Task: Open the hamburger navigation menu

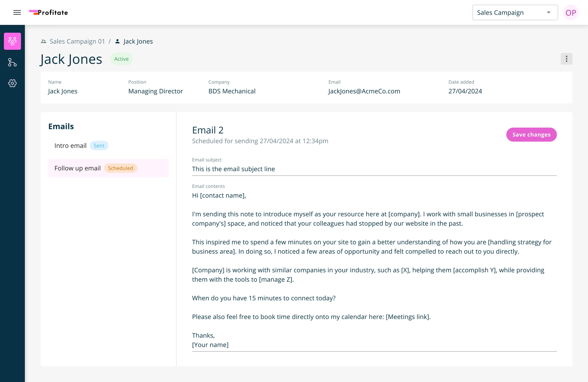Action: point(17,12)
